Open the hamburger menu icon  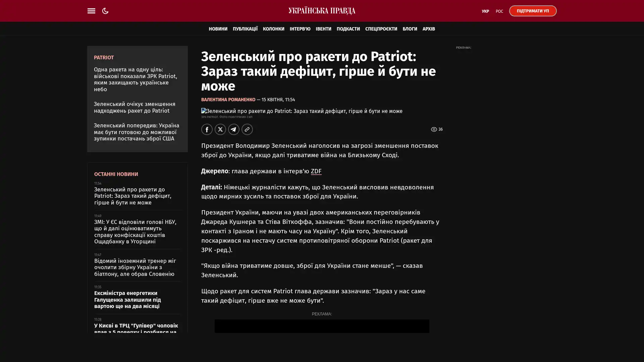coord(91,11)
